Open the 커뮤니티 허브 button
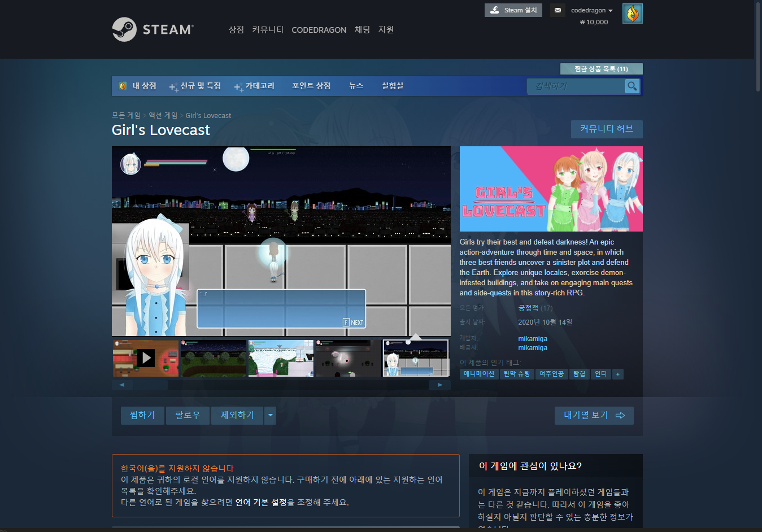The height and width of the screenshot is (532, 762). pyautogui.click(x=607, y=129)
